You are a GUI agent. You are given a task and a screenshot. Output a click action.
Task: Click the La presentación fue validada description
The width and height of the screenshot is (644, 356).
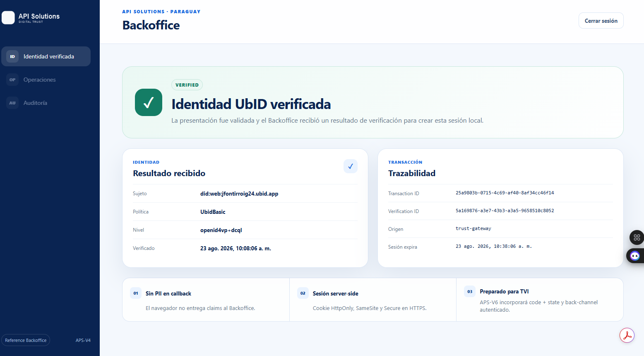click(x=327, y=121)
